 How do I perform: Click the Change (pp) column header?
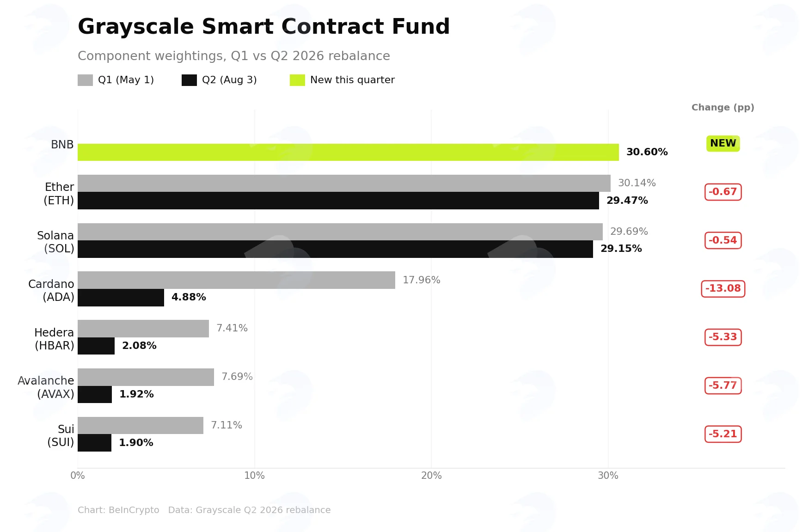click(x=723, y=107)
